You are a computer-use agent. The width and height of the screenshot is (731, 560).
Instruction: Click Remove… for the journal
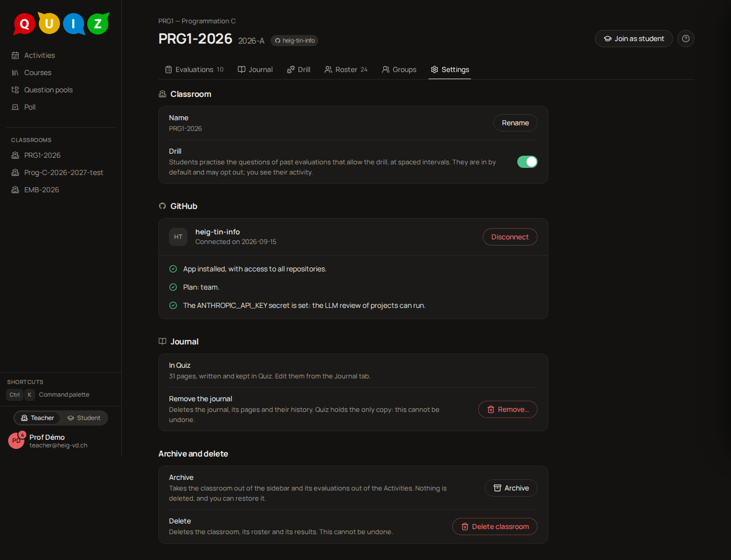click(x=508, y=409)
